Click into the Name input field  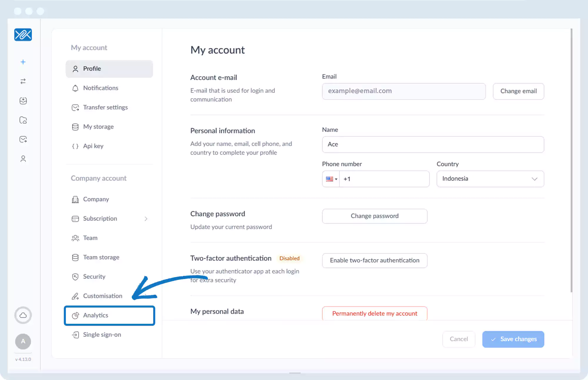[433, 145]
